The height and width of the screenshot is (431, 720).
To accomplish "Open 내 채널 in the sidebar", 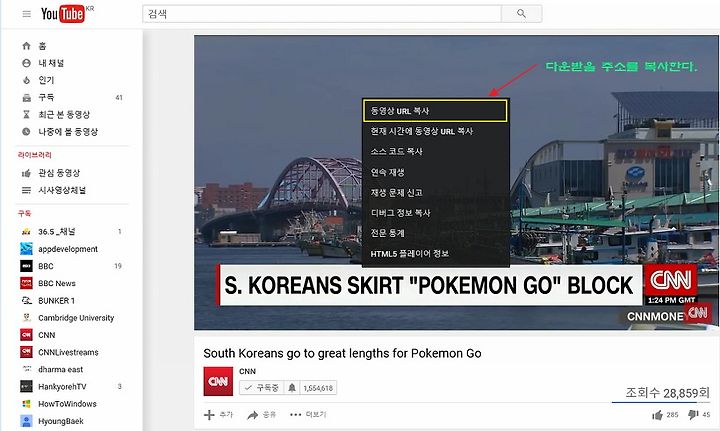I will pos(51,63).
